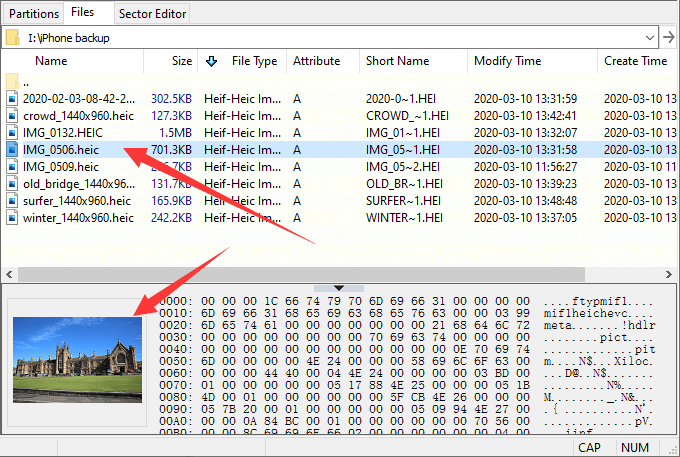Click the 701.3KB size cell
The height and width of the screenshot is (457, 680).
click(x=171, y=150)
